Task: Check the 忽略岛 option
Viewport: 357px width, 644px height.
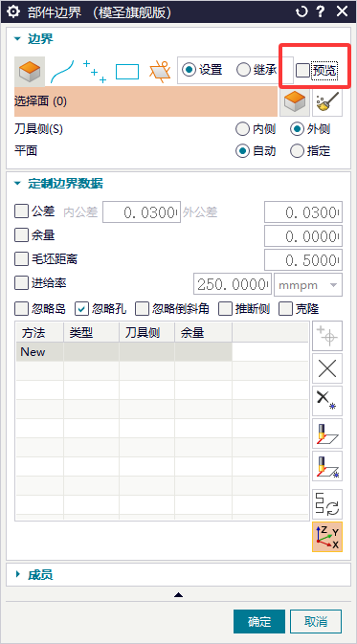Action: pos(21,309)
